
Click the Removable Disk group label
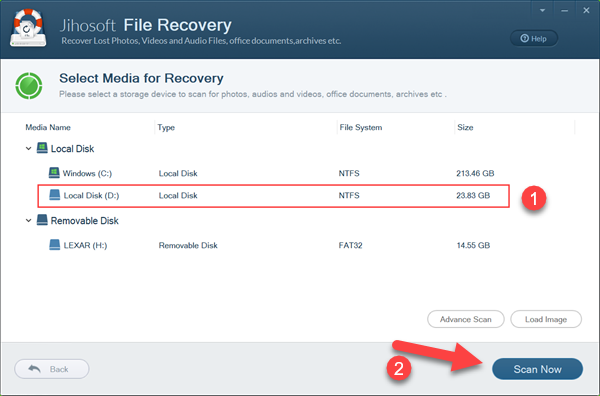click(85, 221)
